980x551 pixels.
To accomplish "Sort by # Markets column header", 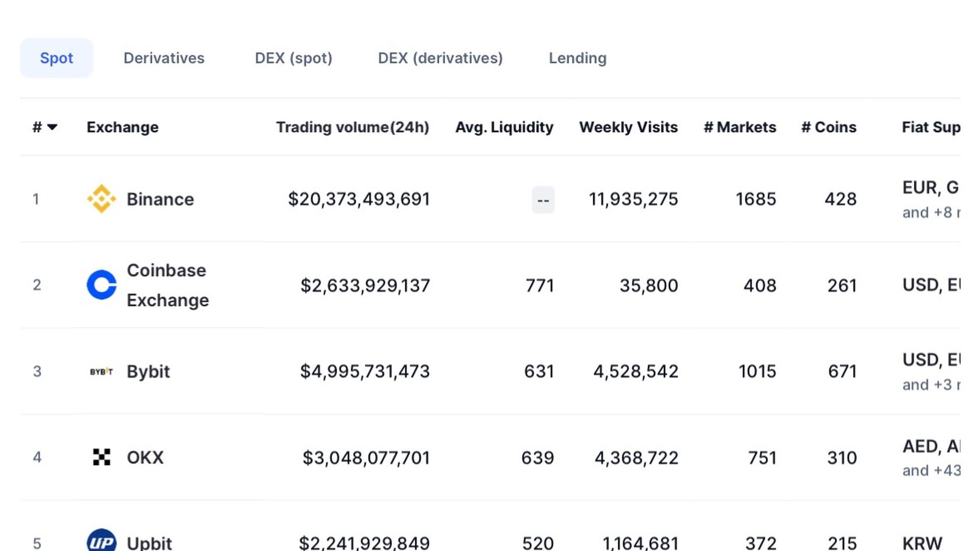I will pos(740,127).
